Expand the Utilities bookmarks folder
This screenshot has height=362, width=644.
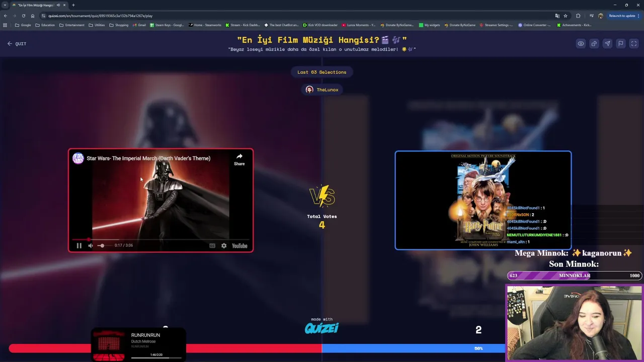click(x=97, y=25)
